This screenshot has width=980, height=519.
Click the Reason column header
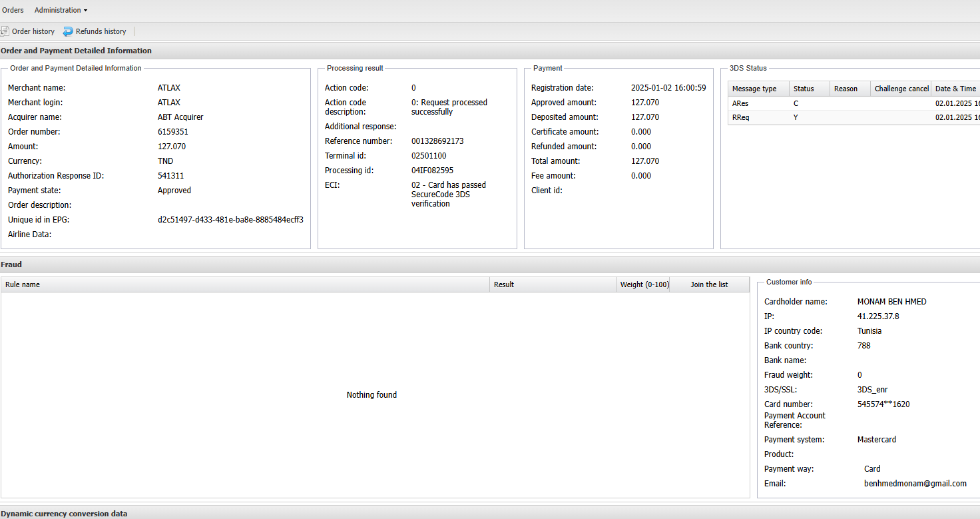click(x=846, y=89)
